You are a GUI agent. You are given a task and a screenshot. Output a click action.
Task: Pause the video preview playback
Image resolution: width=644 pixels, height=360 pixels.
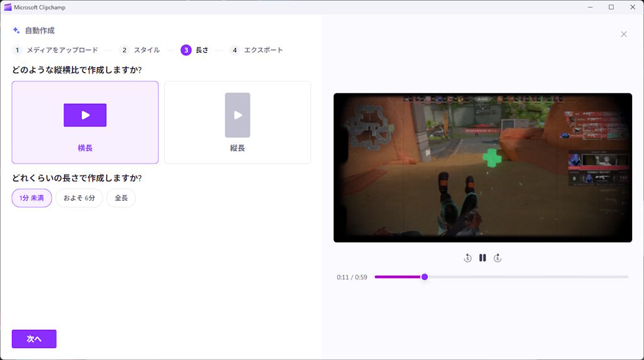(482, 257)
